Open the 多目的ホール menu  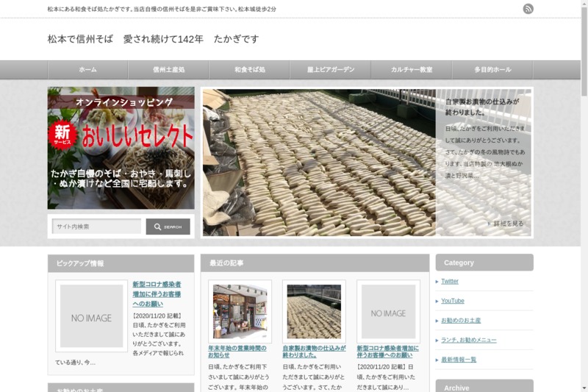click(x=492, y=70)
